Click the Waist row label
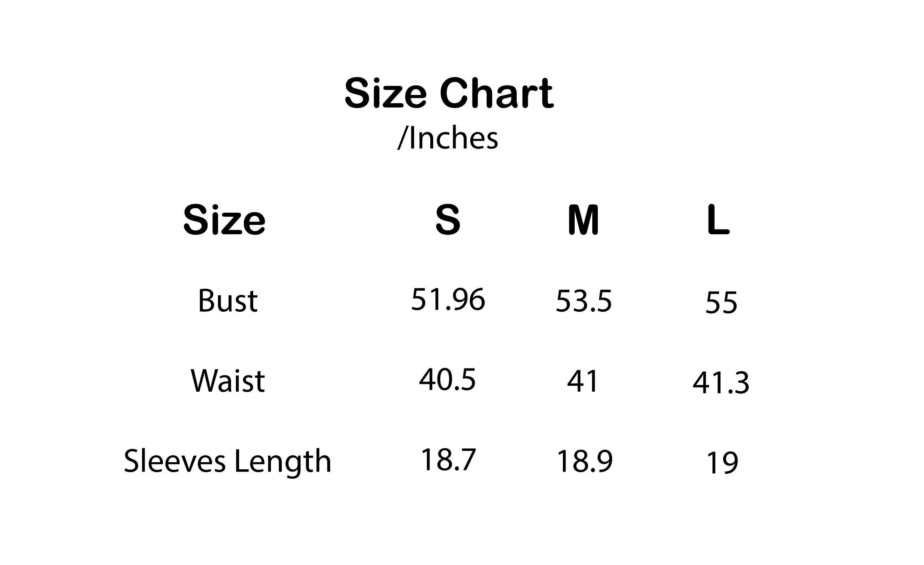 coord(228,381)
